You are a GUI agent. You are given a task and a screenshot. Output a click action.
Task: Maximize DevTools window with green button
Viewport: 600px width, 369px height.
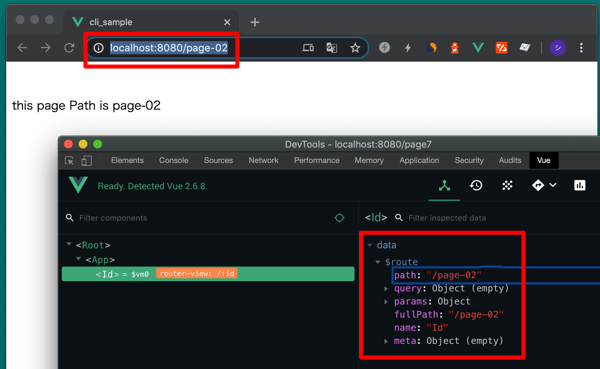coord(98,144)
